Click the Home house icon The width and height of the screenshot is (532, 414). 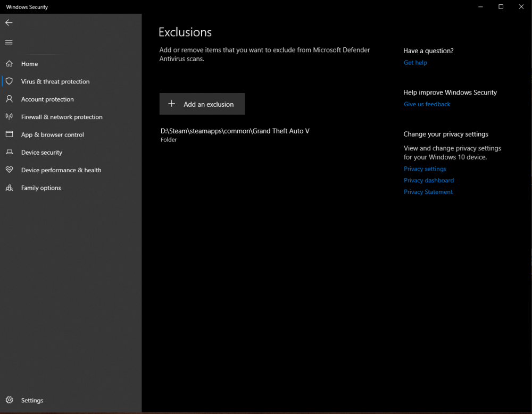pyautogui.click(x=9, y=64)
